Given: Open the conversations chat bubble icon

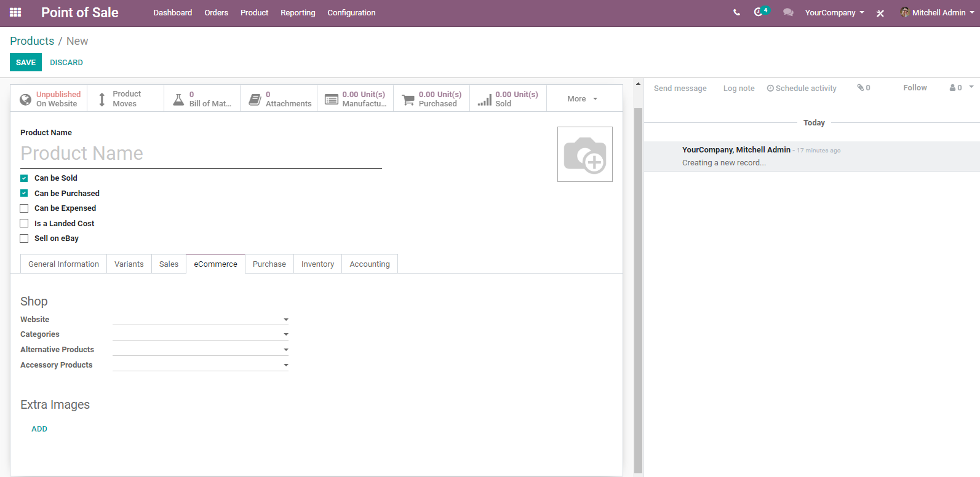Looking at the screenshot, I should point(788,12).
